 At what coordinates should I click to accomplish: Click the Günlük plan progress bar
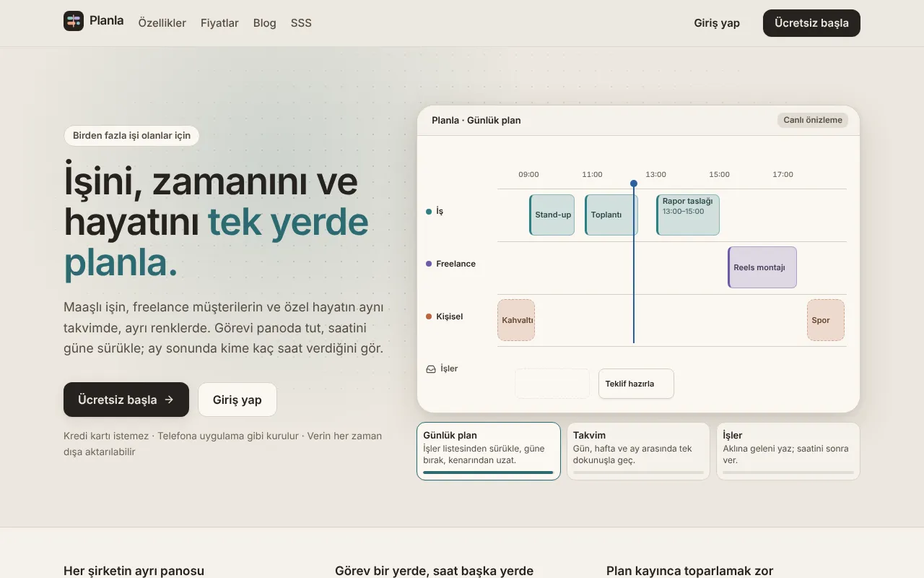click(488, 473)
